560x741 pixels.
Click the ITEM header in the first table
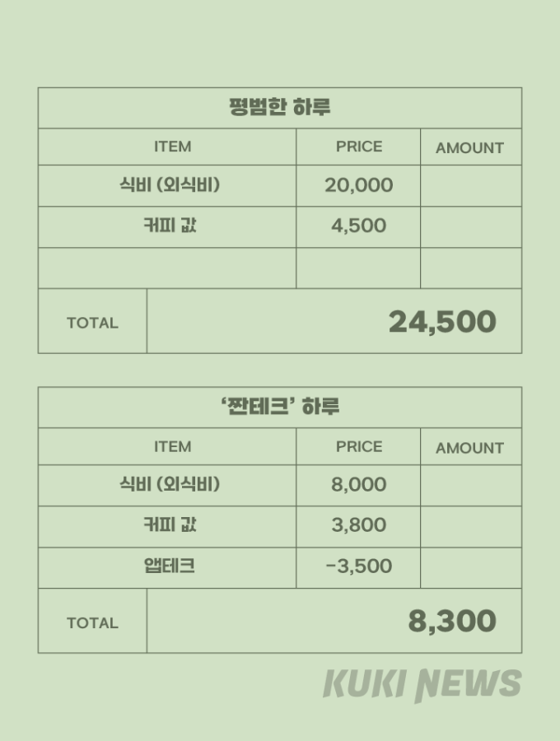172,147
